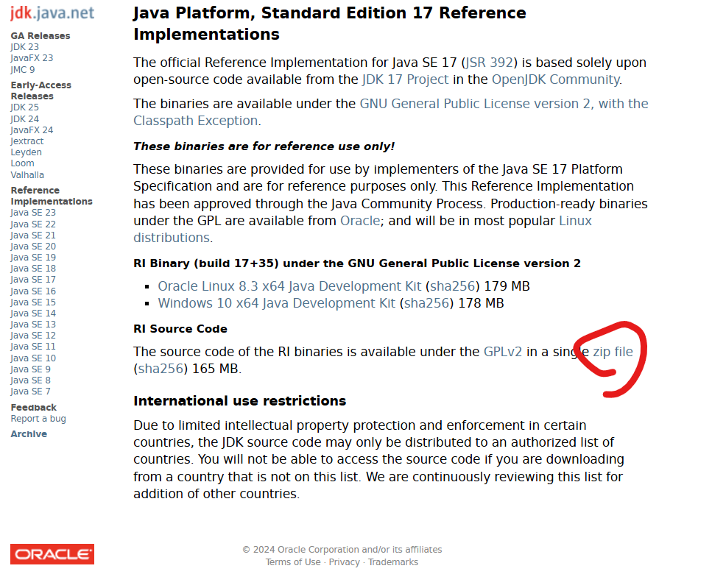Screen dimensions: 726x588
Task: Select Java SE 15 reference implementation
Action: (33, 302)
